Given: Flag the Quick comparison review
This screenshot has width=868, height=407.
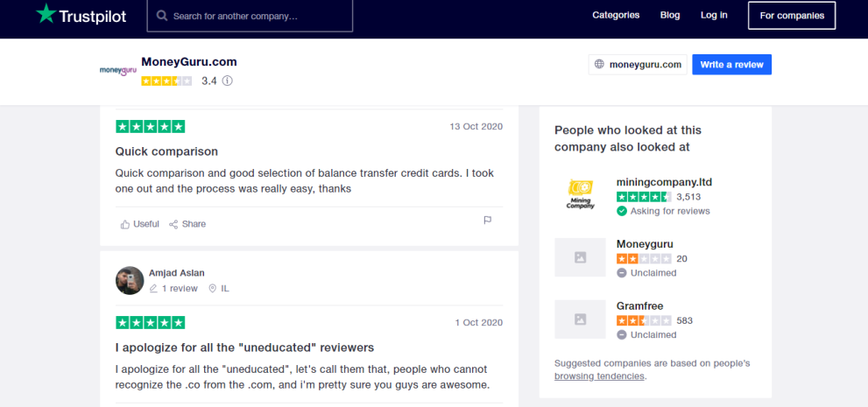Looking at the screenshot, I should (488, 221).
